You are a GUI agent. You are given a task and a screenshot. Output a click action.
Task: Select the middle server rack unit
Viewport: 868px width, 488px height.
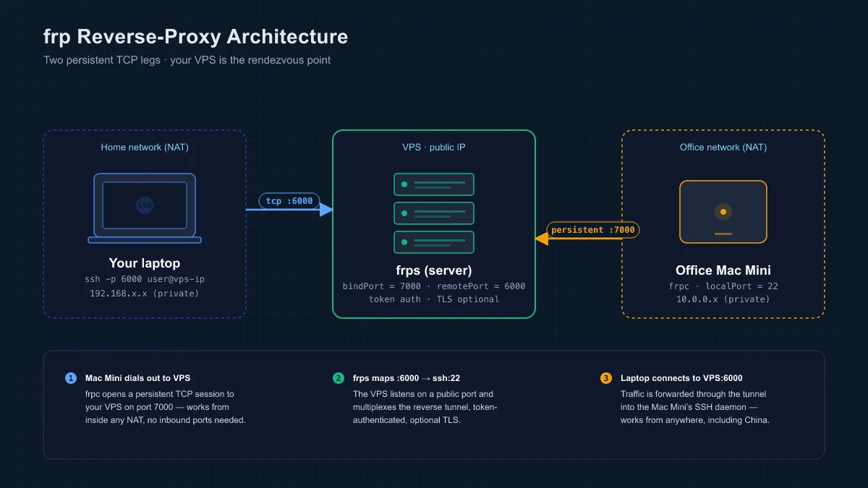(x=434, y=213)
